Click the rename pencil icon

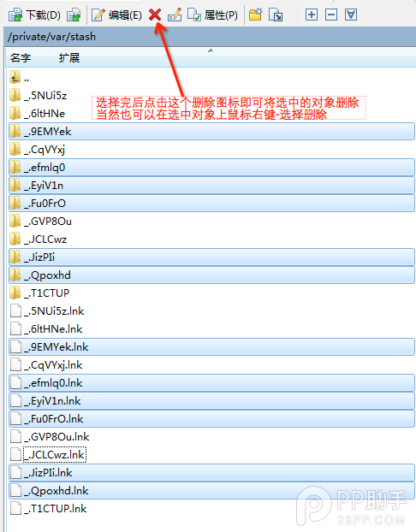(175, 15)
